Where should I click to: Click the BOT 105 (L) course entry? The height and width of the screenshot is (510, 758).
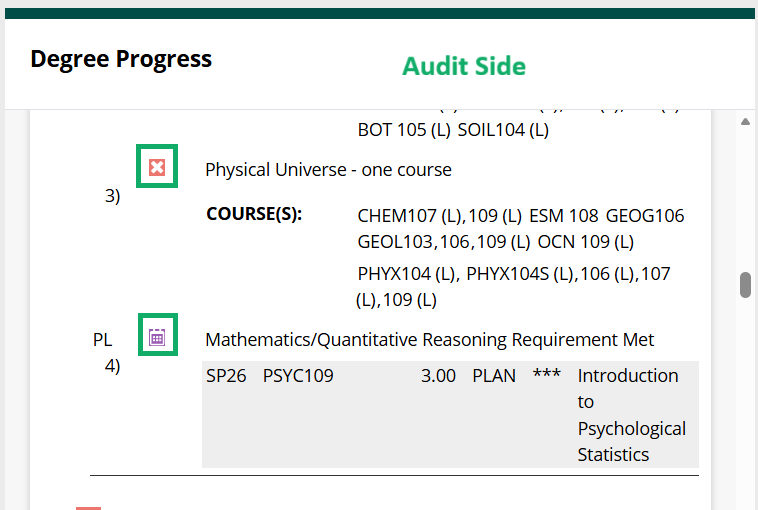click(x=404, y=130)
